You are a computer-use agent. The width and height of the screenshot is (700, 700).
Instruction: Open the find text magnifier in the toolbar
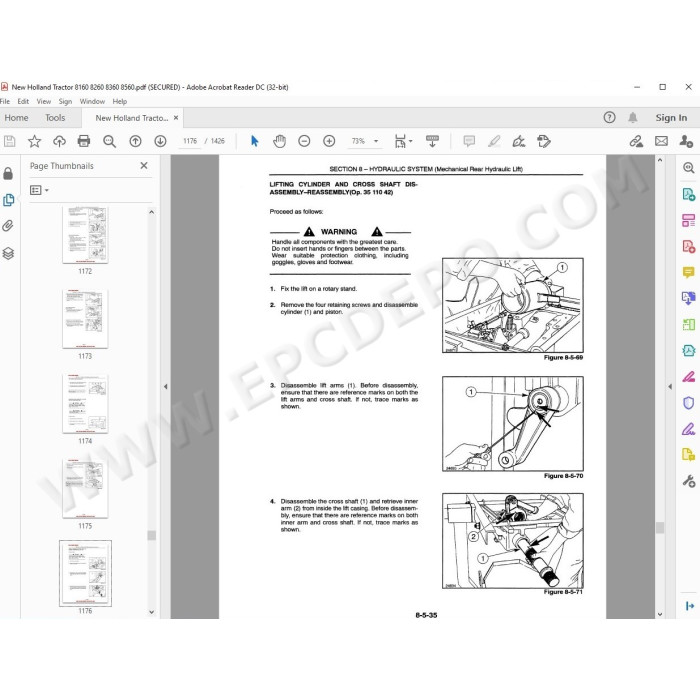click(109, 142)
